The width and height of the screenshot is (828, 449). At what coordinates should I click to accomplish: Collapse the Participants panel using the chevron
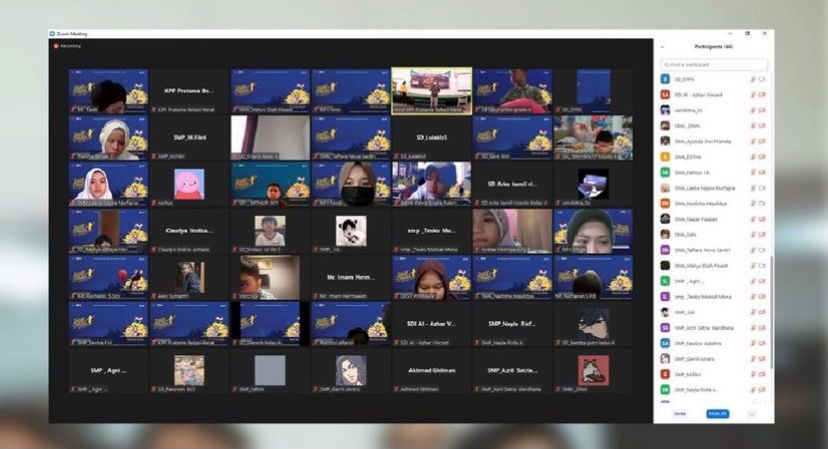661,46
